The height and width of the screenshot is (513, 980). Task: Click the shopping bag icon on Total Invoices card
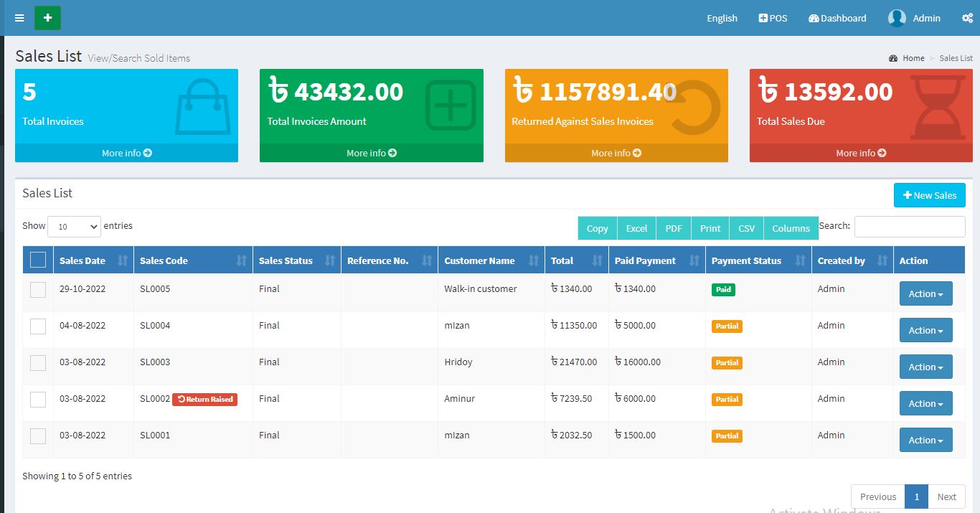203,106
